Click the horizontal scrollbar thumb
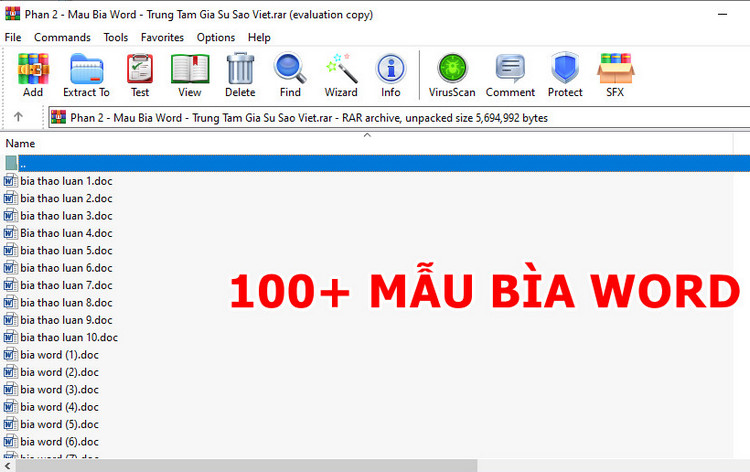 (x=246, y=465)
